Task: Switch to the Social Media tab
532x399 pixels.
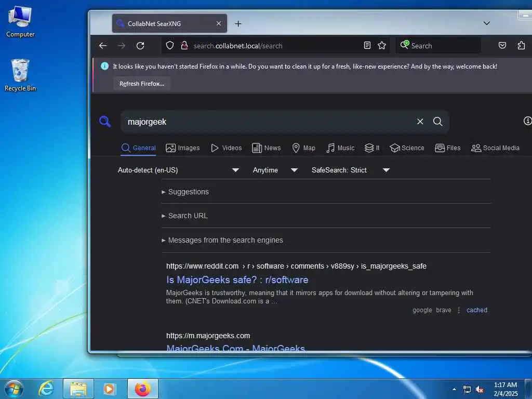Action: point(495,148)
